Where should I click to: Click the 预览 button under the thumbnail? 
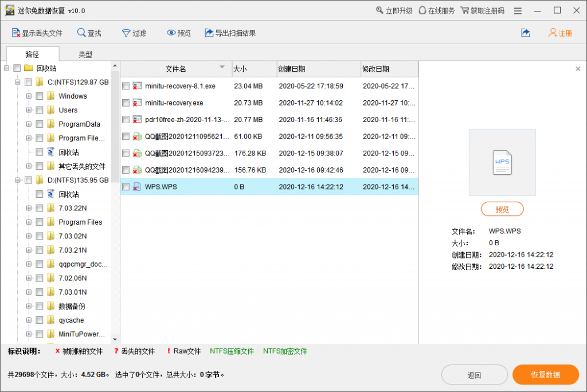click(502, 209)
